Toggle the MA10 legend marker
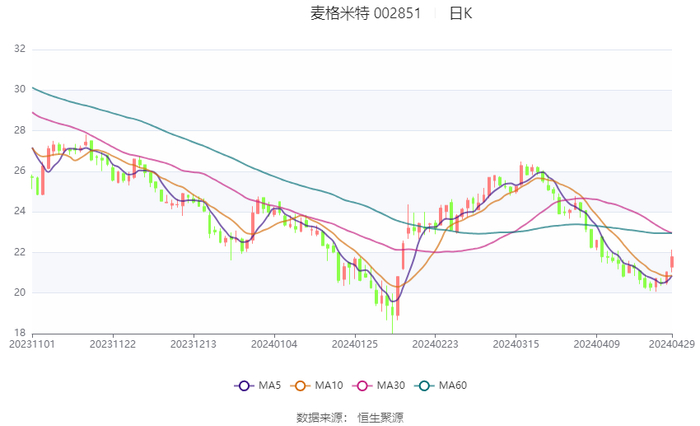Image resolution: width=700 pixels, height=426 pixels. pos(300,386)
